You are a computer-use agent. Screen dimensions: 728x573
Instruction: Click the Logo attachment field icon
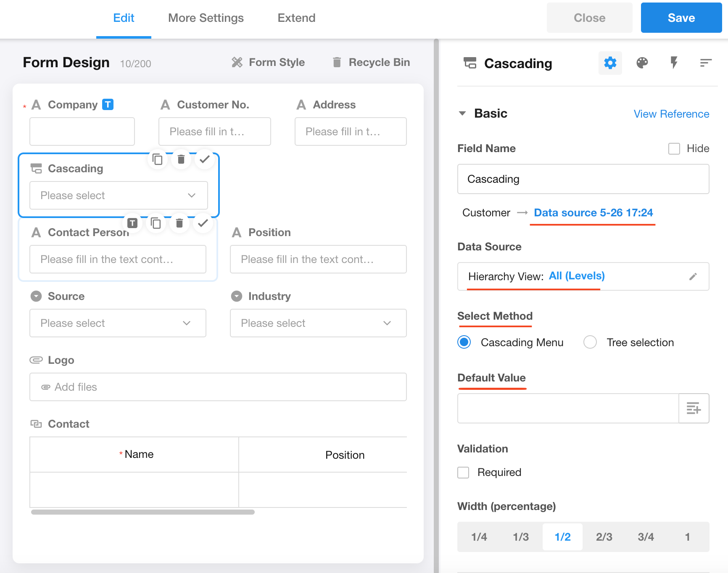(x=36, y=360)
